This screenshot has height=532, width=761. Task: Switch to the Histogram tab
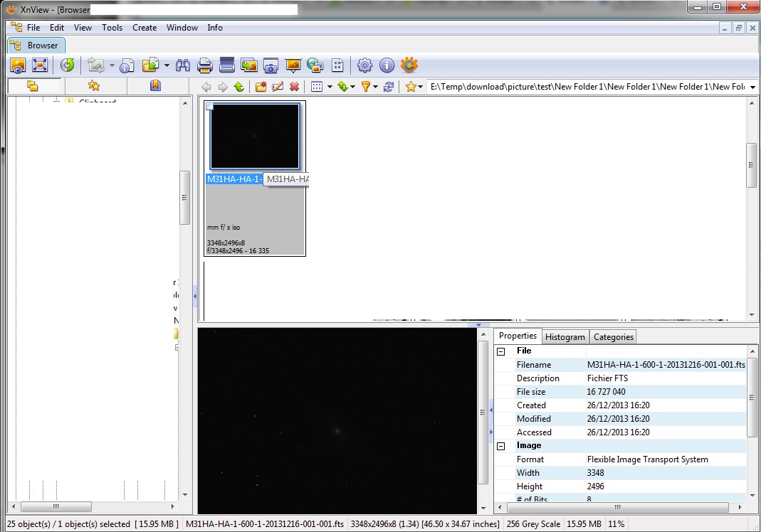(565, 337)
